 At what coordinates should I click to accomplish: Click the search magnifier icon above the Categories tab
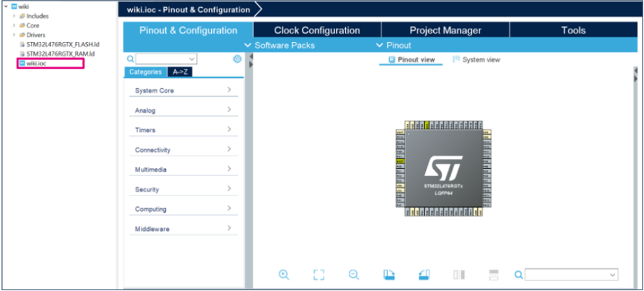coord(130,59)
